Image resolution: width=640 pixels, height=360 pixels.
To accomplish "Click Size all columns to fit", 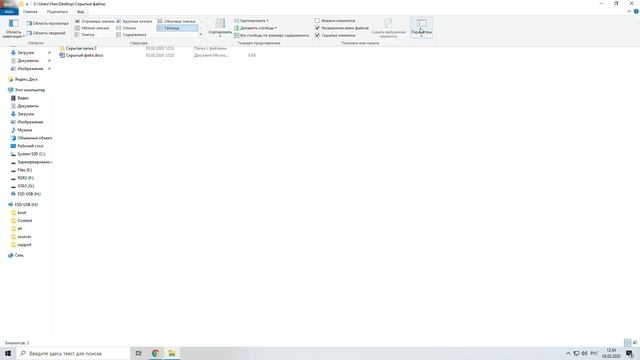I will pos(271,36).
